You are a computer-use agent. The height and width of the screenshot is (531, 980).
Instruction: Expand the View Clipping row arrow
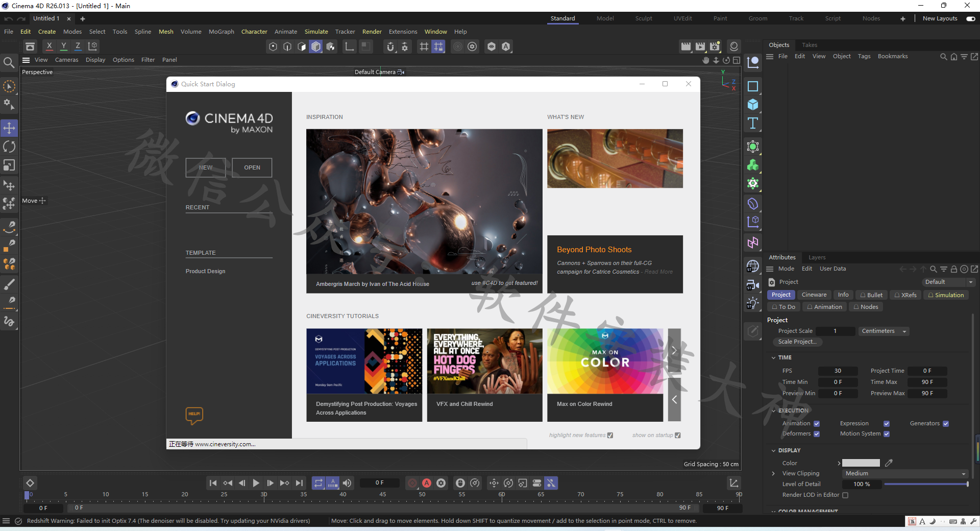click(773, 474)
